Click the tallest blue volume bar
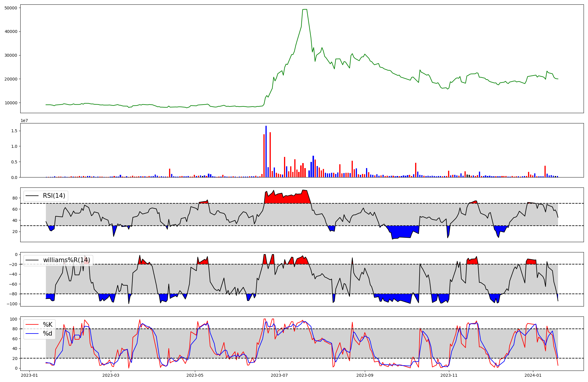The image size is (588, 382). (266, 151)
